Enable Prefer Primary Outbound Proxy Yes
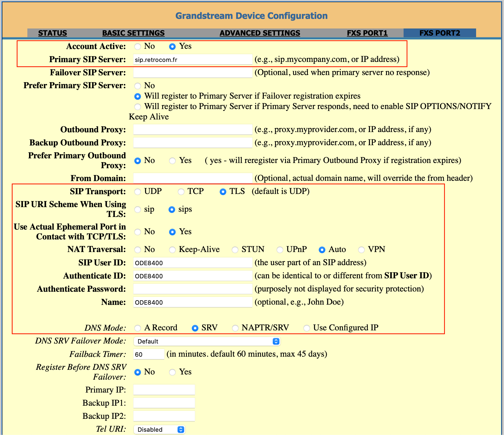The height and width of the screenshot is (435, 504). [172, 161]
